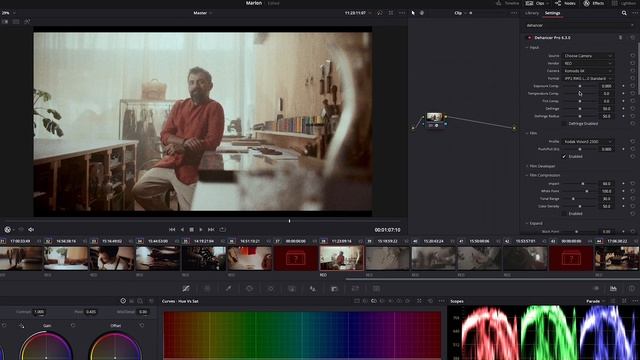
Task: Open the Parade scope type dropdown
Action: [596, 301]
